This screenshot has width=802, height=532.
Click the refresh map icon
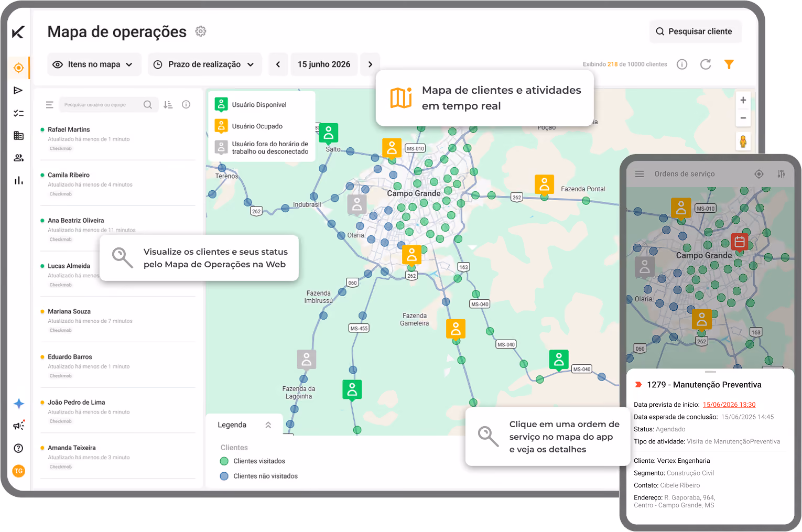[x=706, y=64]
